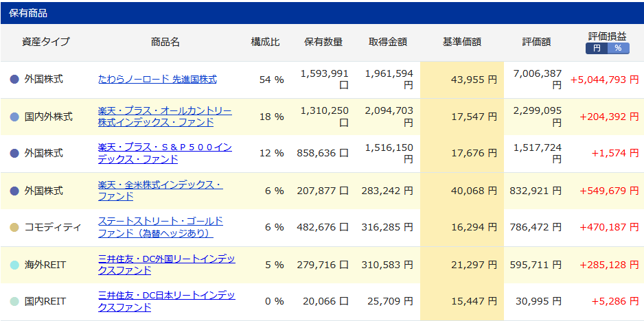Click the +285,128 円 profit value
644x321 pixels.
coord(609,265)
